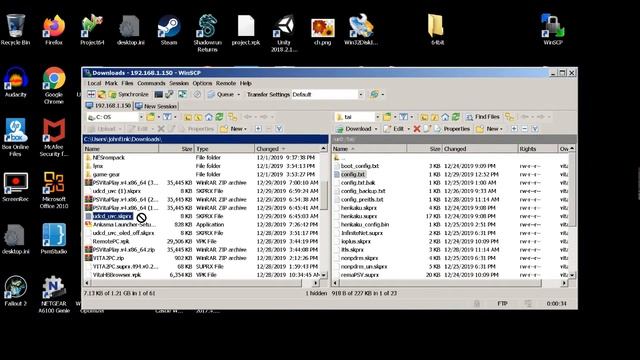Sort local files by Changed column header
This screenshot has width=640, height=360.
click(287, 149)
